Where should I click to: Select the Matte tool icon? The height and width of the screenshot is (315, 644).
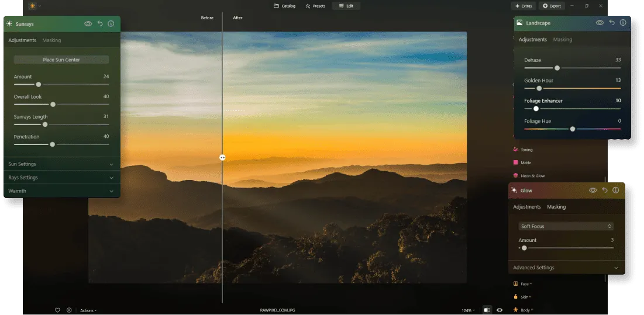tap(515, 162)
